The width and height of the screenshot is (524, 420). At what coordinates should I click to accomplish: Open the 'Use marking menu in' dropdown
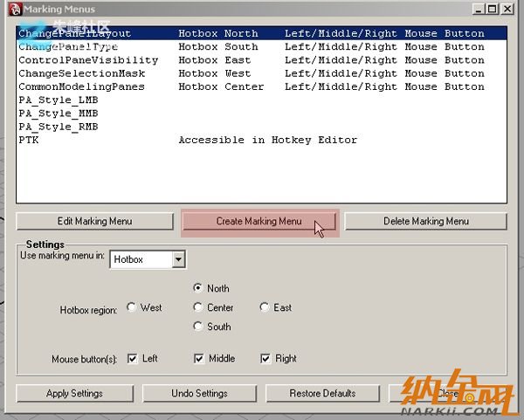(178, 259)
